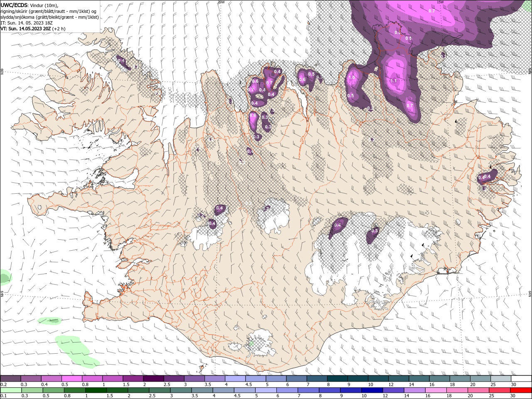Click the 'VT: Sun. 14.05.2023 20Z (+2 h)' line
The image size is (532, 399).
pos(33,29)
